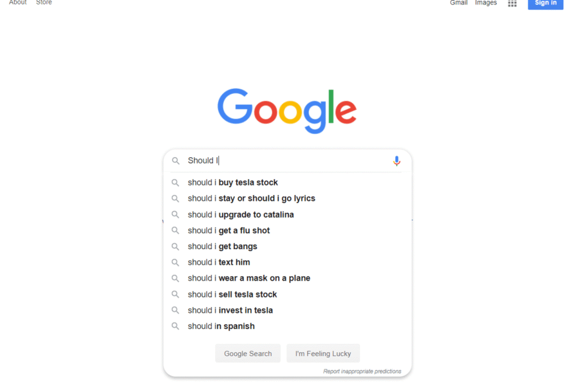Click the Sign in button

(545, 3)
